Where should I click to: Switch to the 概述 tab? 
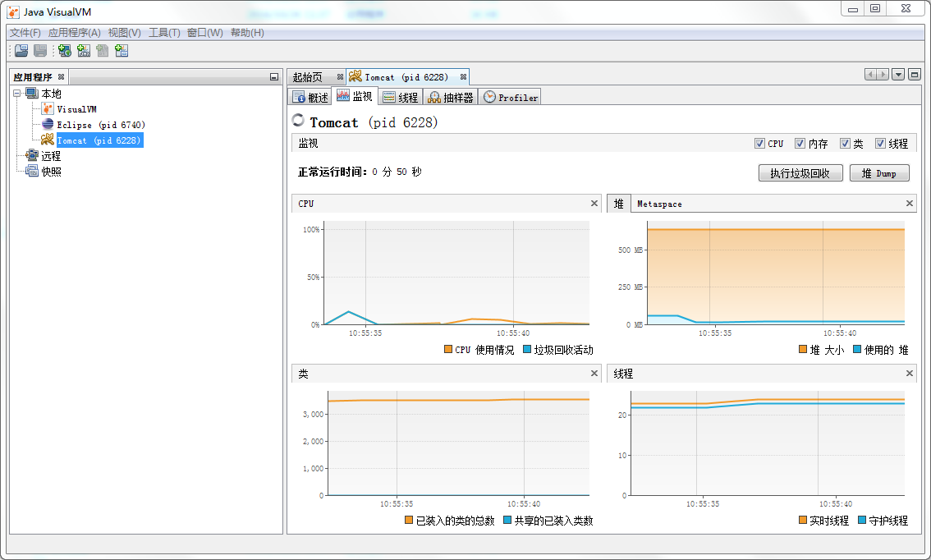click(310, 98)
